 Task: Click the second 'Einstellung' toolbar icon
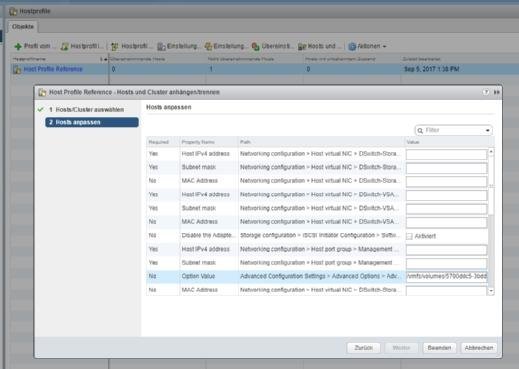(x=208, y=46)
